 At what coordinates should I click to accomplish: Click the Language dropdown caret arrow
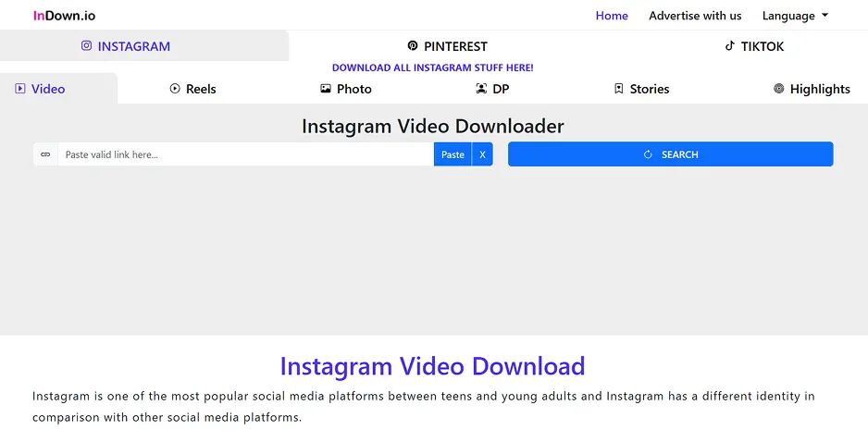click(x=825, y=15)
